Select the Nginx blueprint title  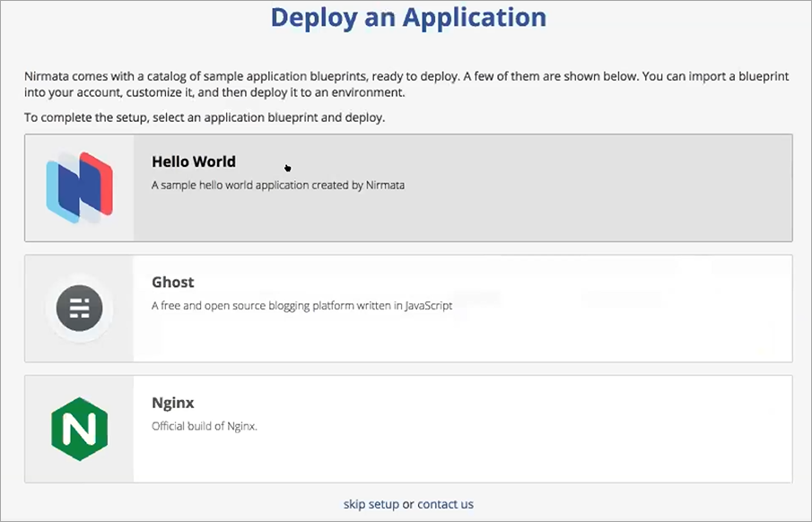point(173,403)
